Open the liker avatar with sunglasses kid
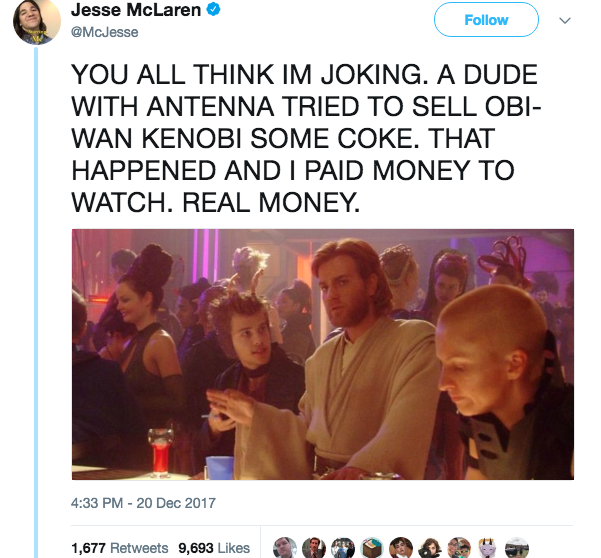The width and height of the screenshot is (601, 558). coord(459,548)
